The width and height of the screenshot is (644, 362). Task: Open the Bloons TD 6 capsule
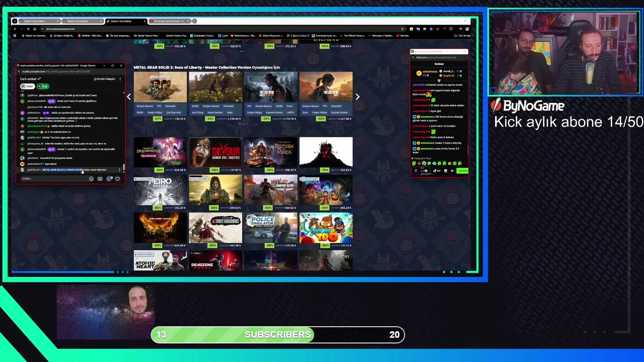(326, 228)
